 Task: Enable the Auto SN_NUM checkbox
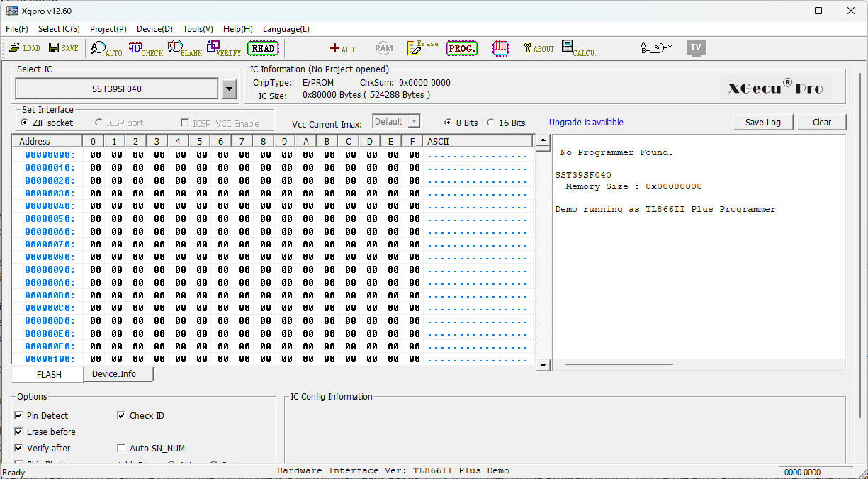(121, 449)
